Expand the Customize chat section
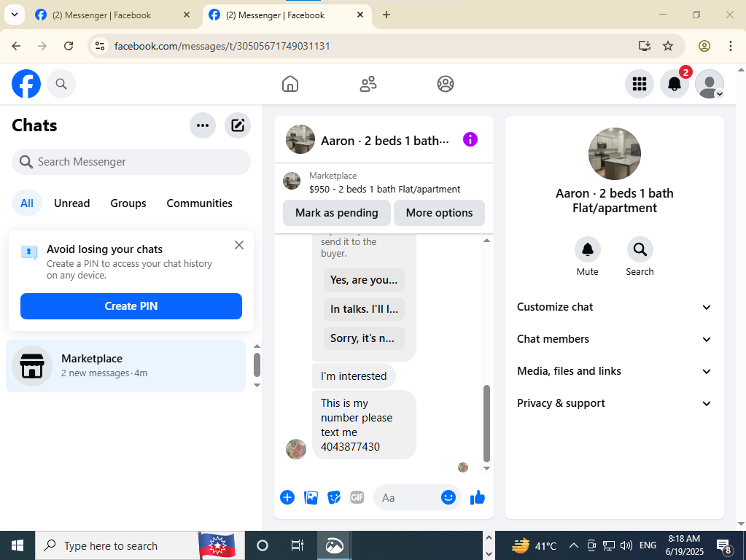The image size is (746, 560). (x=615, y=307)
